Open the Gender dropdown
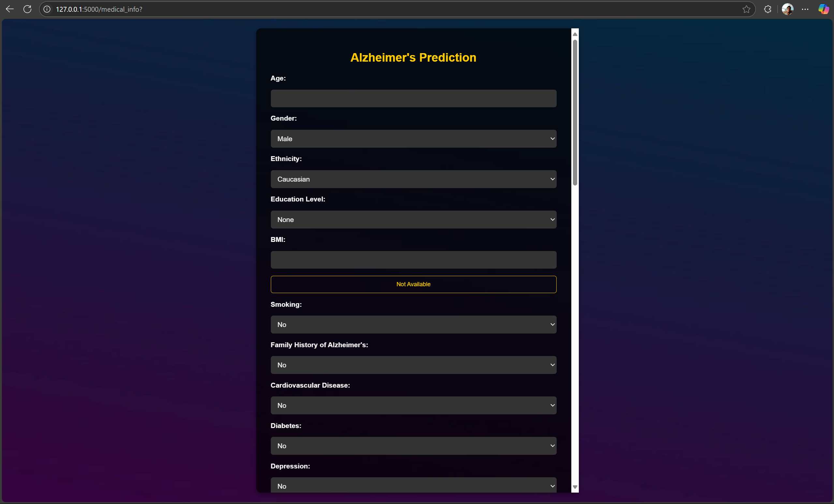The height and width of the screenshot is (504, 834). 413,139
